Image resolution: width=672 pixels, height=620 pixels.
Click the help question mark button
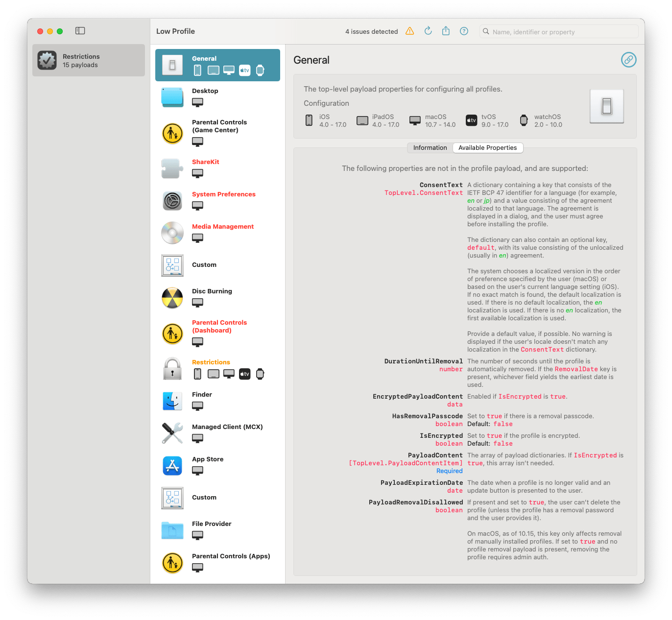pyautogui.click(x=464, y=31)
